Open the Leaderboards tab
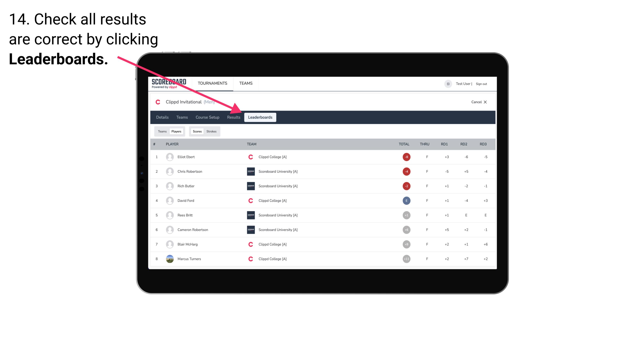Screen dimensions: 644x346 tap(260, 117)
